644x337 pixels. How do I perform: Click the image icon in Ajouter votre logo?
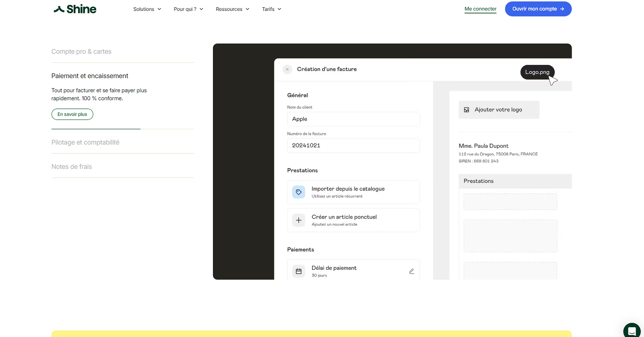tap(466, 110)
